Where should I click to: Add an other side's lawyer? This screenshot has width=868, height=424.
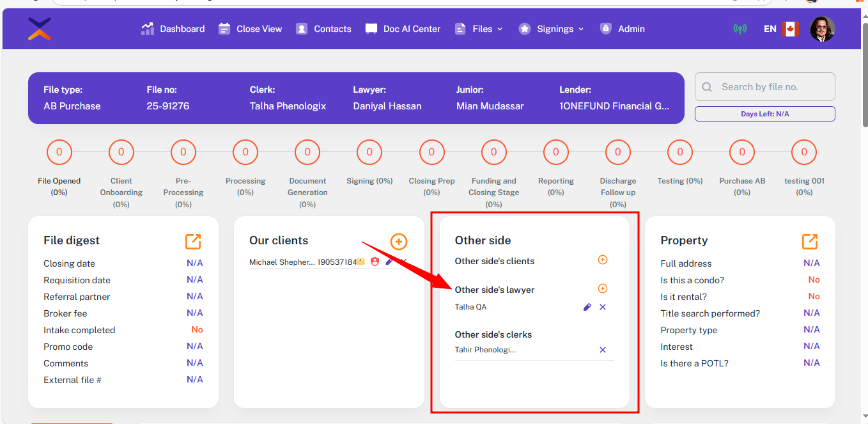[x=602, y=288]
